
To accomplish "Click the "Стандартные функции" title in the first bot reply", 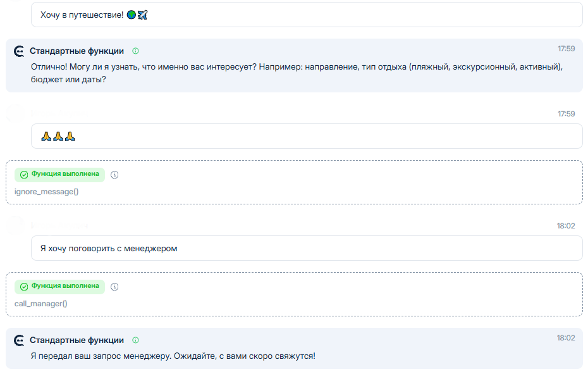I will point(77,51).
